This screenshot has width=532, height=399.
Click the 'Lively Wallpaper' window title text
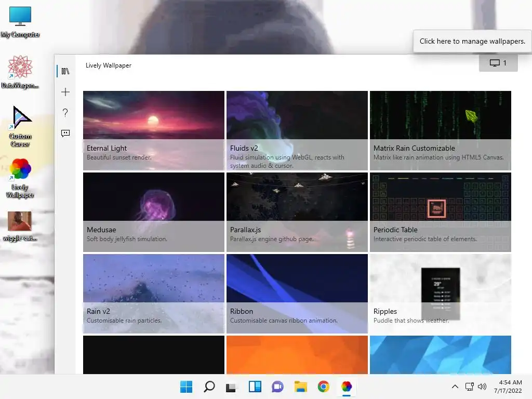click(x=108, y=65)
